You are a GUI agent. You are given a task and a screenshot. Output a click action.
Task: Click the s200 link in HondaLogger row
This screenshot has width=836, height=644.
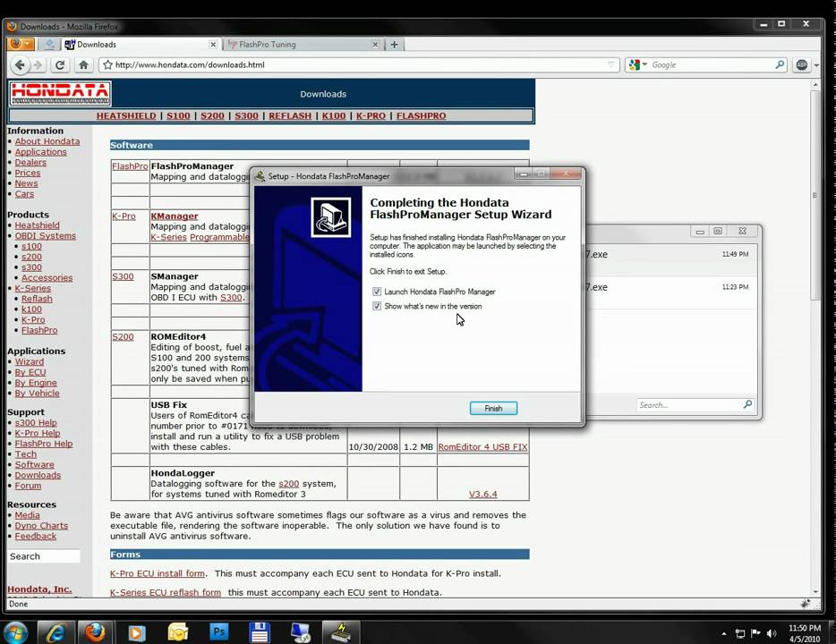pos(288,484)
